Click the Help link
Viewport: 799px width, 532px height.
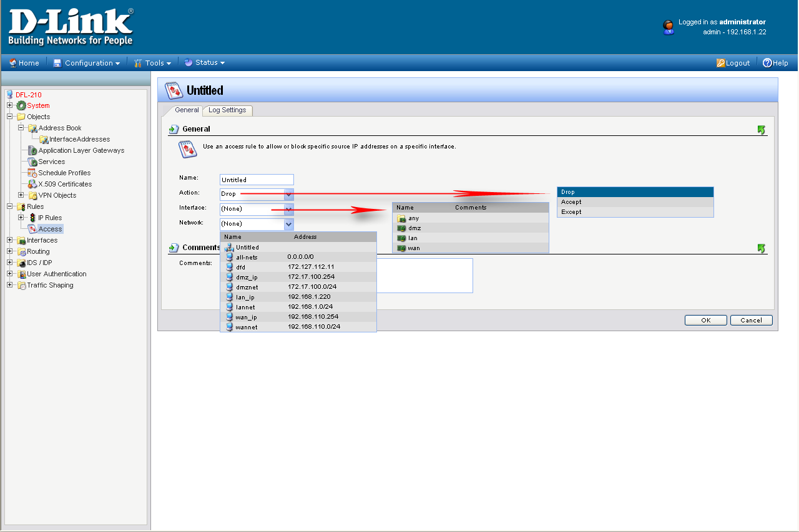point(780,63)
